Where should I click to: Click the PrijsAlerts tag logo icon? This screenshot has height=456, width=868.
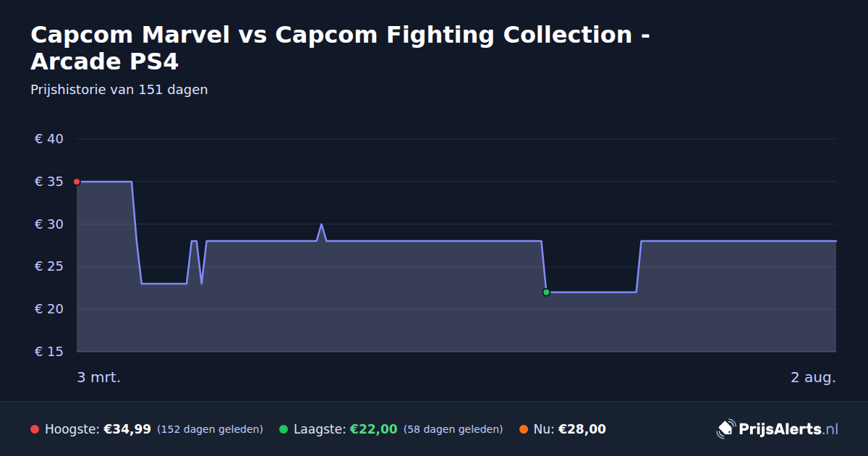(726, 429)
